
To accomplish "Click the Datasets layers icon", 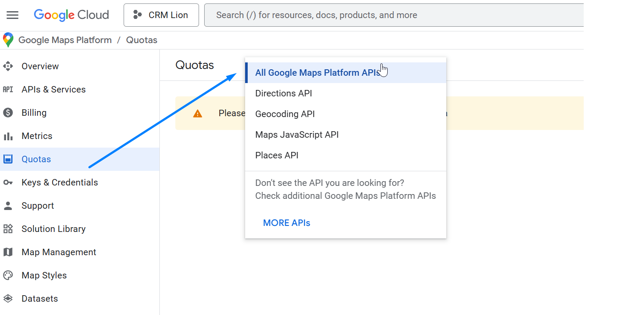I will coord(8,299).
